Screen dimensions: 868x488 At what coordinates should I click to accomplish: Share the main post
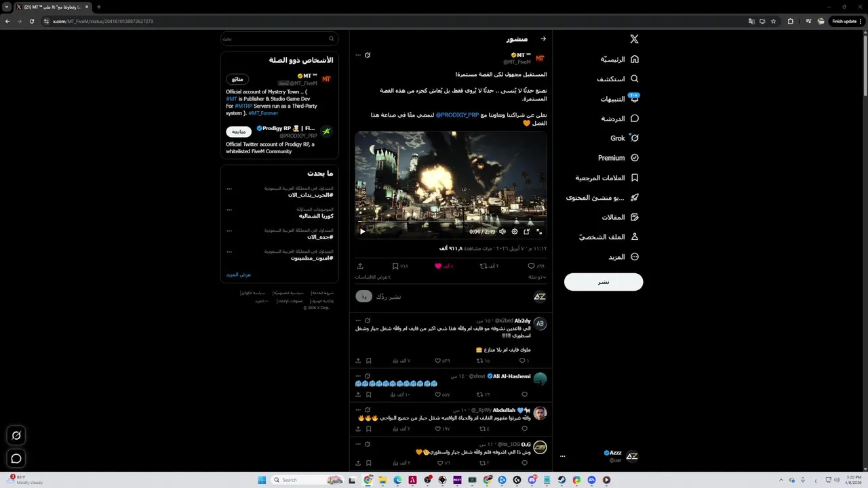click(360, 266)
